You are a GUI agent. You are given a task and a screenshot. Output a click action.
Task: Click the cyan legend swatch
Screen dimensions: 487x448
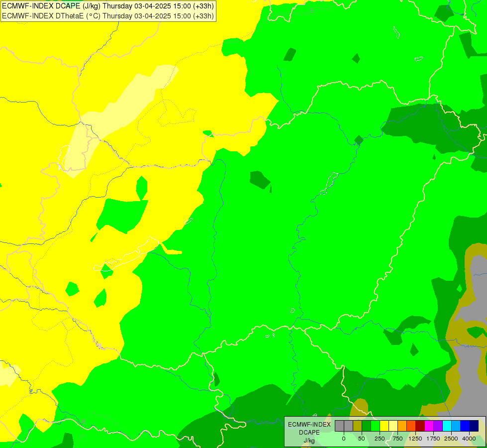pyautogui.click(x=447, y=426)
